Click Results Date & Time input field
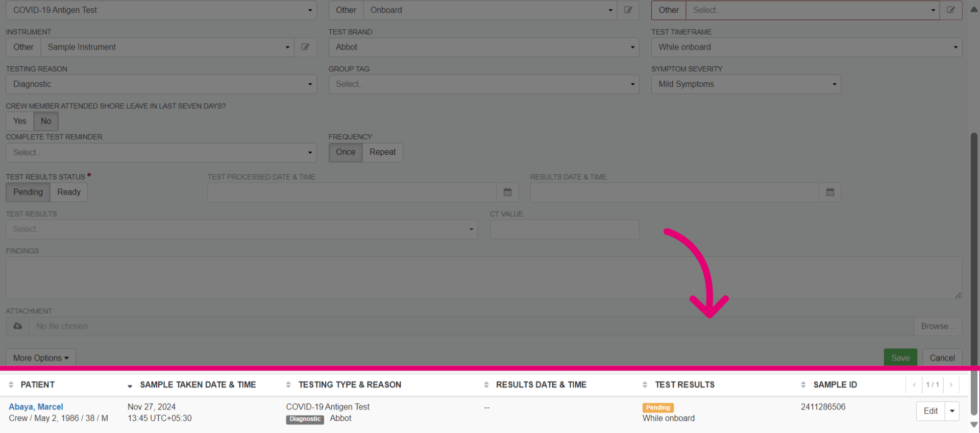Viewport: 980px width, 433px height. pyautogui.click(x=675, y=193)
